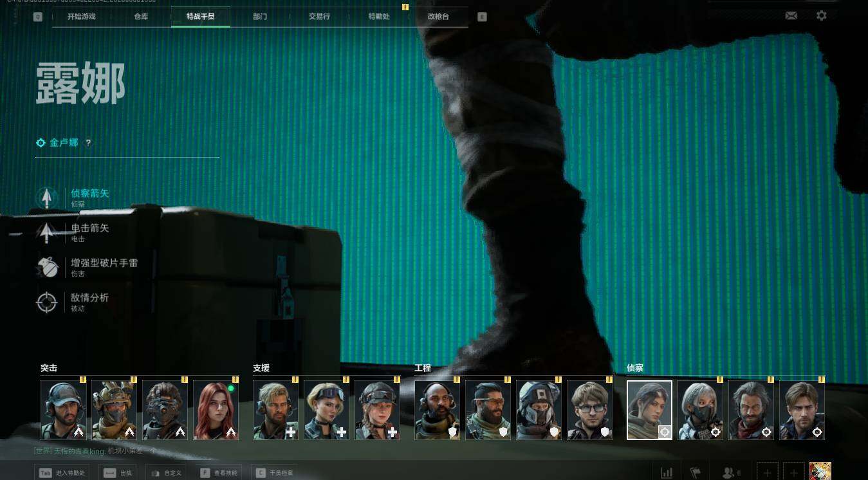Select bald engineer operator with headset
Screen dimensions: 868x480
437,410
